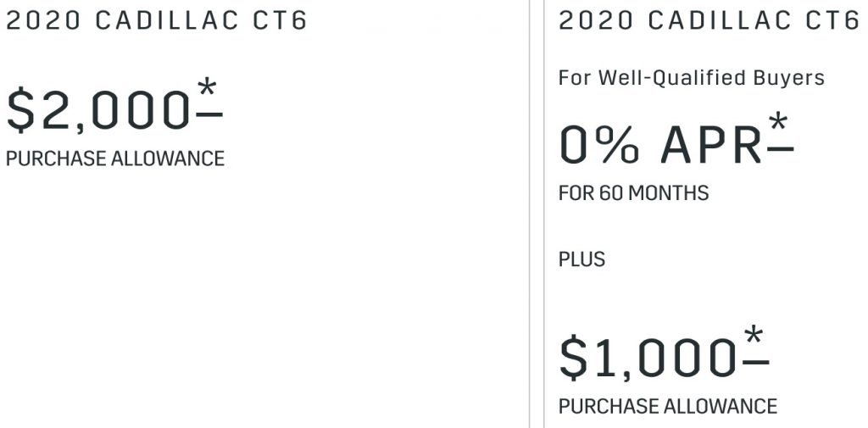The height and width of the screenshot is (428, 868).
Task: Click the dash under the $2,000 asterisk
Action: tap(209, 115)
